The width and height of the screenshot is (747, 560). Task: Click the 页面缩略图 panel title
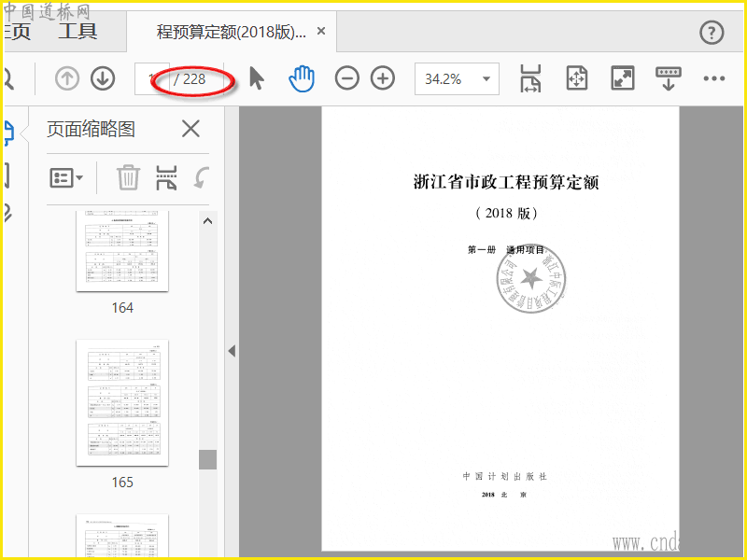[91, 129]
